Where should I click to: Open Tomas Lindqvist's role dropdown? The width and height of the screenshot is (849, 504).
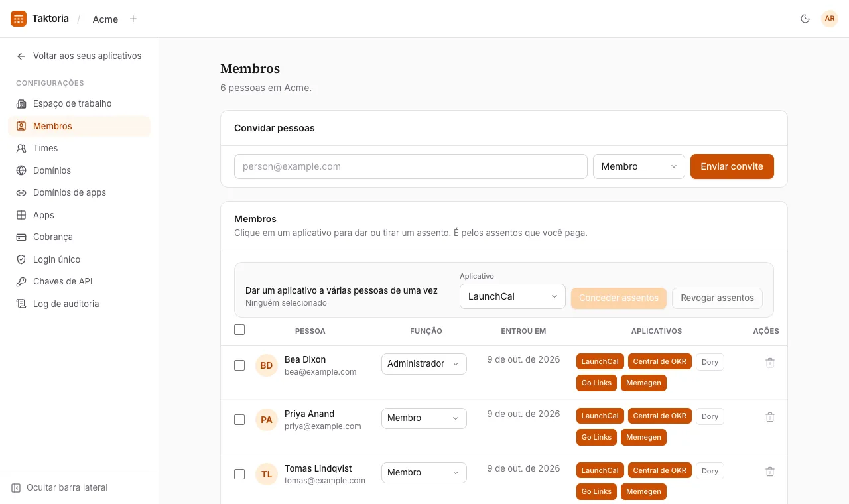coord(424,473)
